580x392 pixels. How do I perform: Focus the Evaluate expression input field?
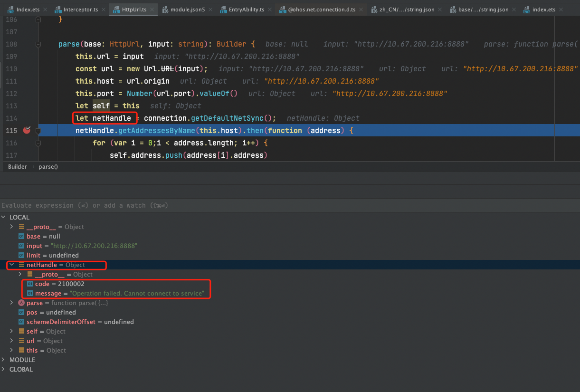click(x=290, y=205)
